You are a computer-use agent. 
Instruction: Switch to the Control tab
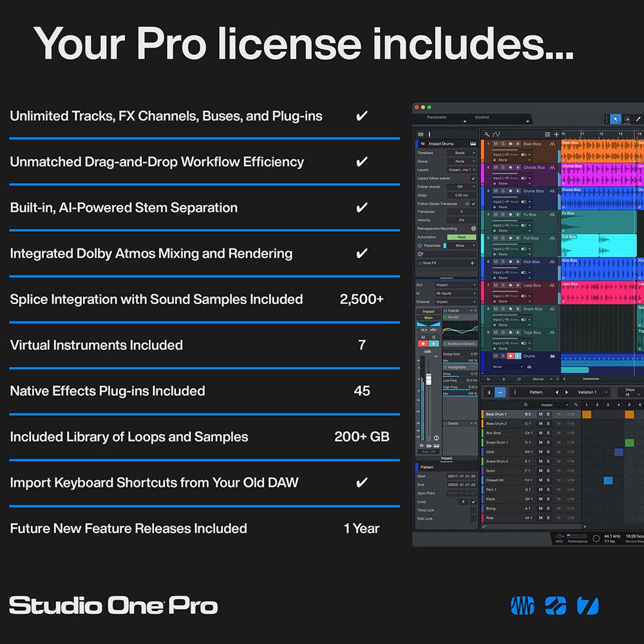[x=482, y=117]
